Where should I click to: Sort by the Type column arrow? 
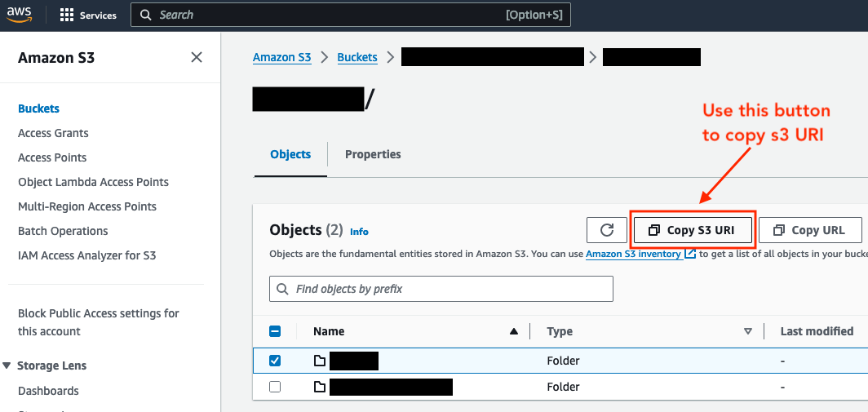[748, 331]
